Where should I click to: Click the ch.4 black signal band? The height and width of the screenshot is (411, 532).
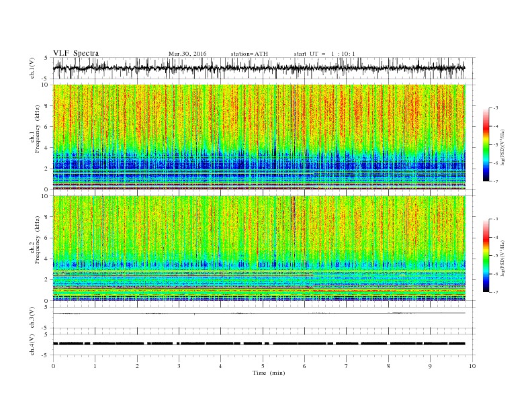(259, 344)
